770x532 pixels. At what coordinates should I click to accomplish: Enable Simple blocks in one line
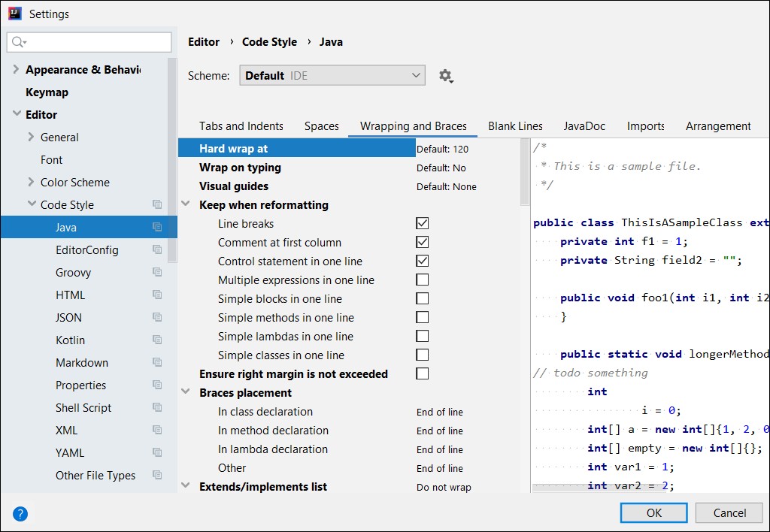423,298
